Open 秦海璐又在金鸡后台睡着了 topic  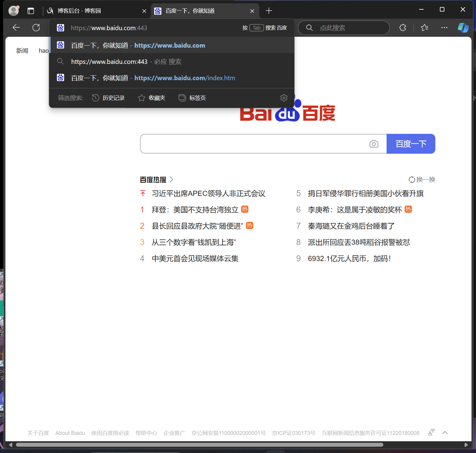click(351, 226)
